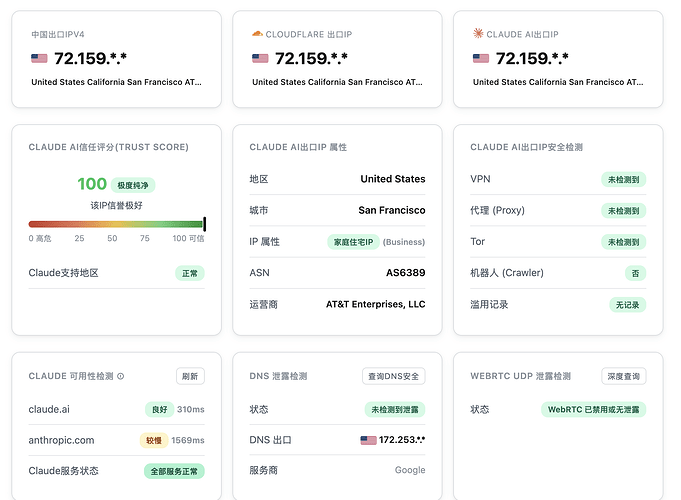This screenshot has width=681, height=500.
Task: Click the 家庭住宅IP badge
Action: tap(353, 242)
